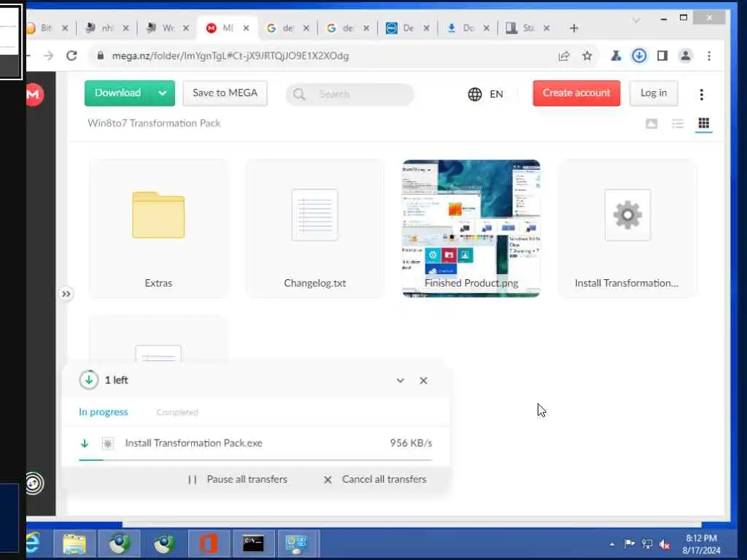Viewport: 747px width, 560px height.
Task: Click the MEGA sidebar transfers circle icon
Action: pyautogui.click(x=34, y=483)
